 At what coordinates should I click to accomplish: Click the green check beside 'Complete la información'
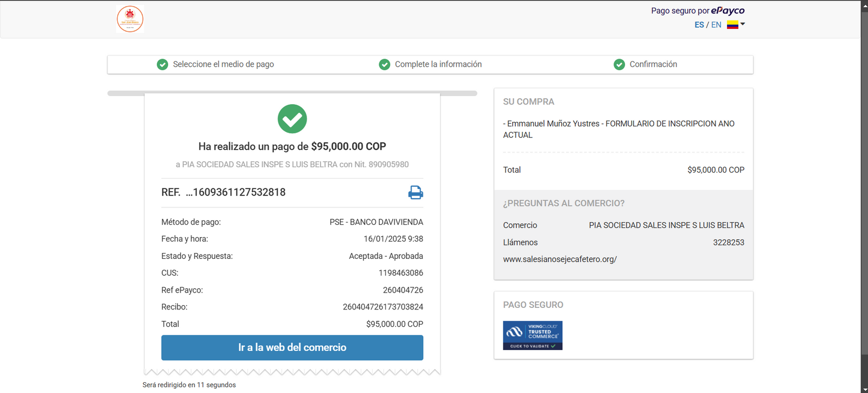pos(385,65)
